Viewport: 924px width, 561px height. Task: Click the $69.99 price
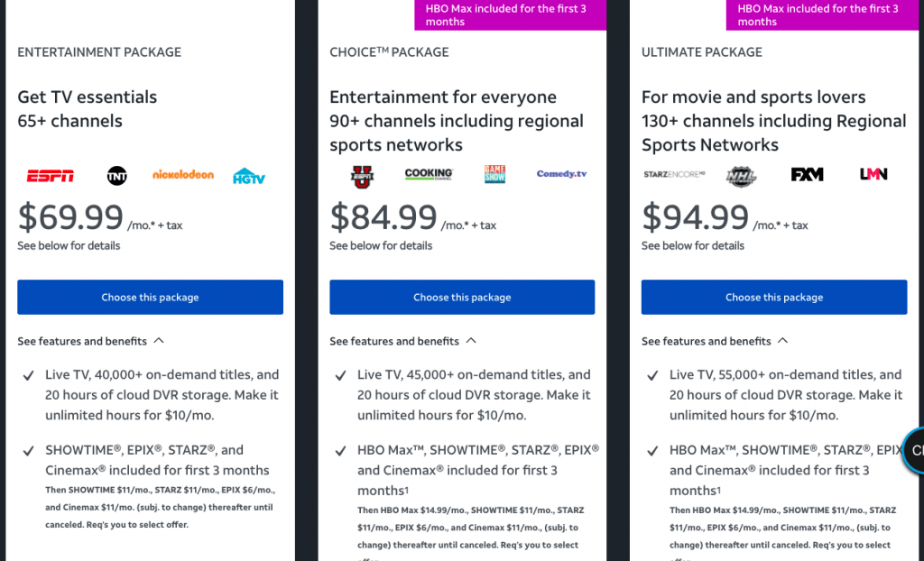70,216
